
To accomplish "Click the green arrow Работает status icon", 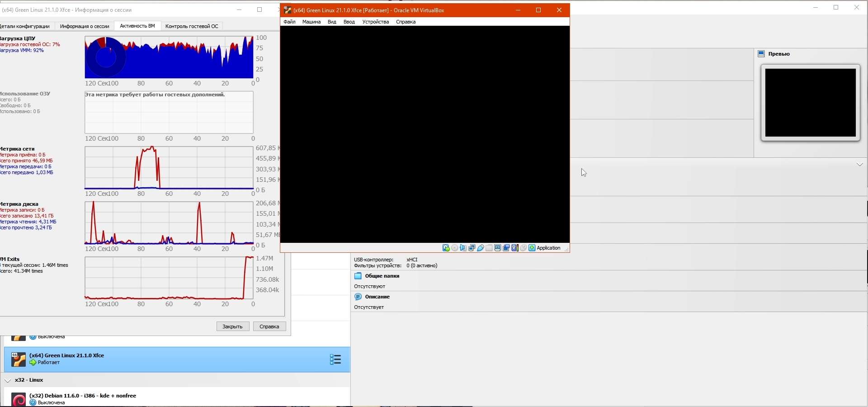I will (33, 363).
